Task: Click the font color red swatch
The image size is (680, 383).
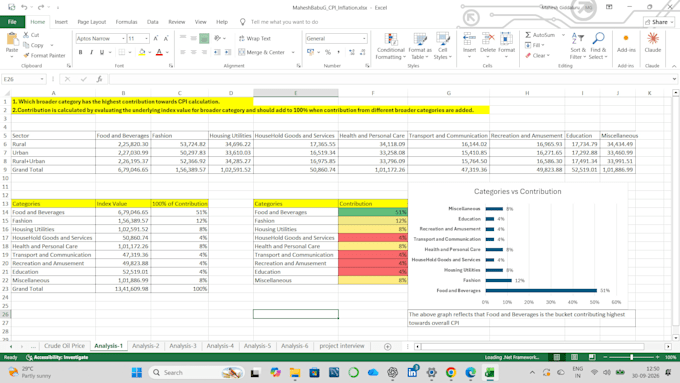Action: 159,52
